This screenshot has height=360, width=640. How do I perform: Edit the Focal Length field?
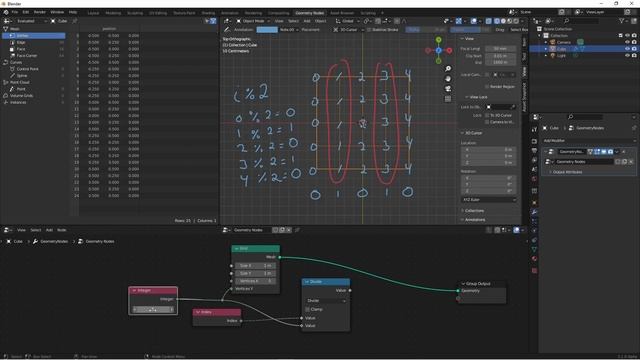[x=500, y=49]
